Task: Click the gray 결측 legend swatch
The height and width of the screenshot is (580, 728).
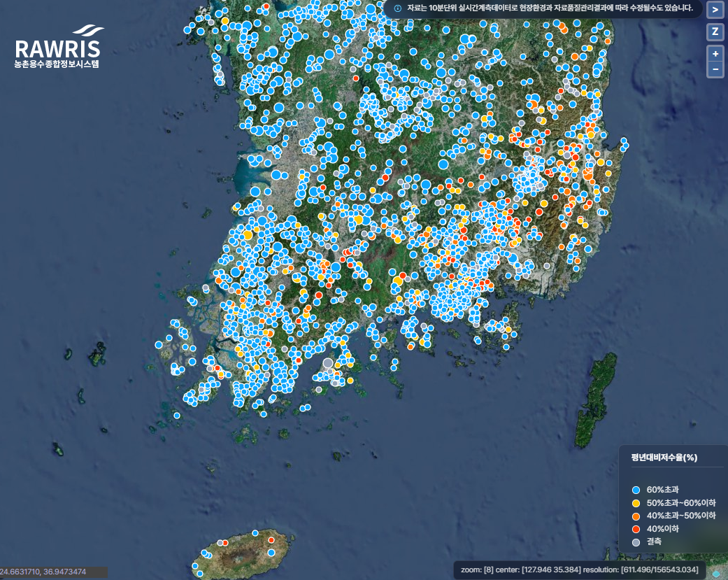Action: tap(636, 542)
